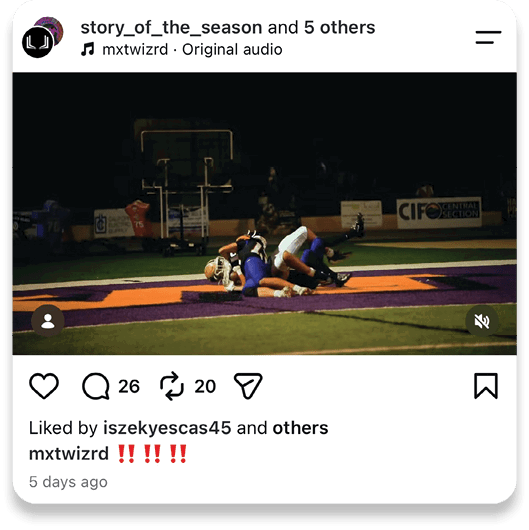
Task: Open iszekyescas45 profile from likes
Action: [x=167, y=428]
